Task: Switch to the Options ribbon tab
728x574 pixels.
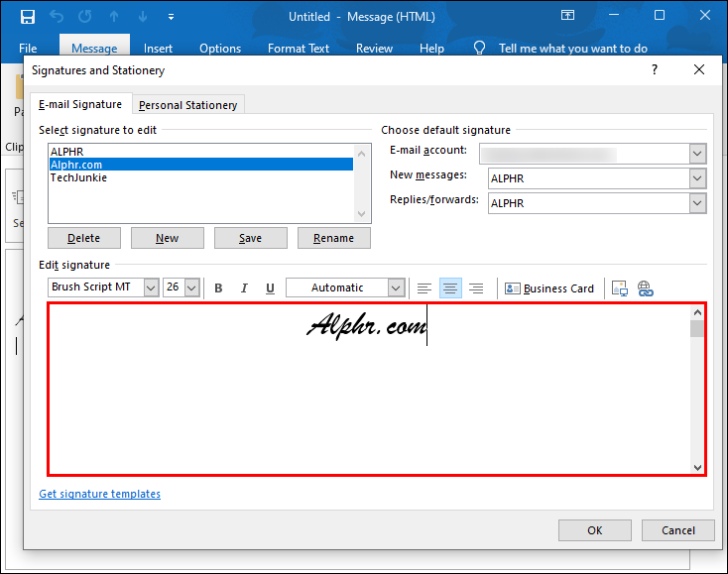Action: [220, 49]
